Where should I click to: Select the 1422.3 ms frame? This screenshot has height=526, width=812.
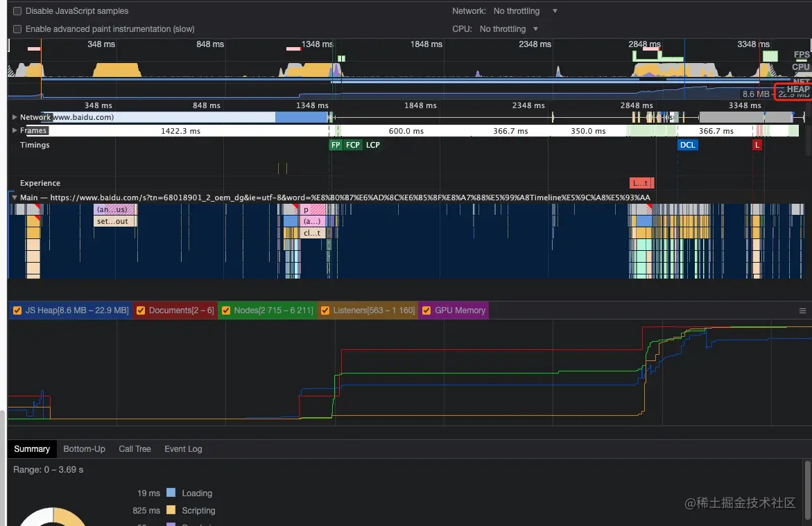click(180, 131)
